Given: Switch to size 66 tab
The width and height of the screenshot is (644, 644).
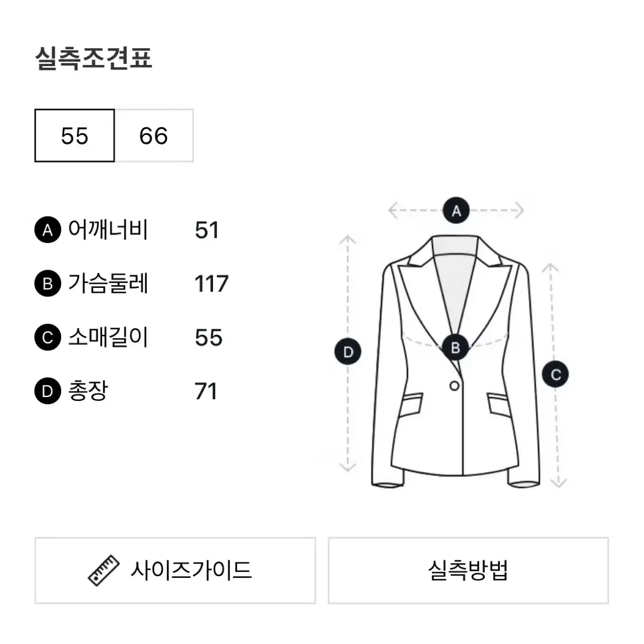Looking at the screenshot, I should coord(154,135).
